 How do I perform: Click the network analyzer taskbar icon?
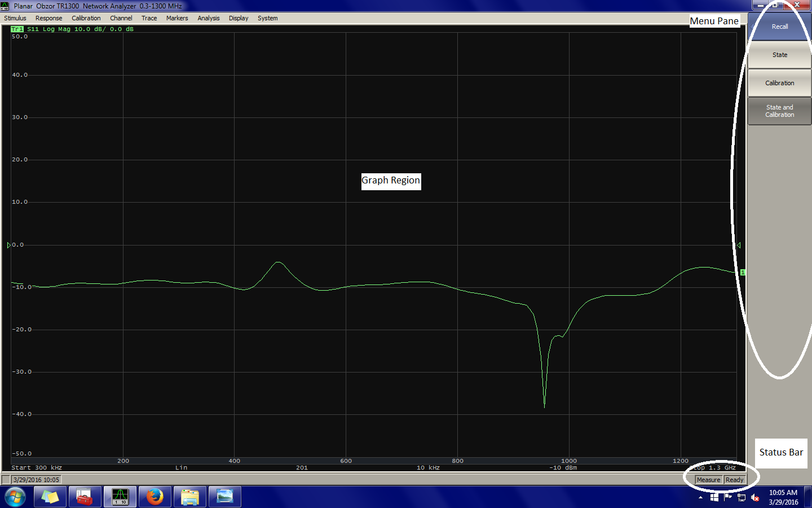click(x=120, y=497)
